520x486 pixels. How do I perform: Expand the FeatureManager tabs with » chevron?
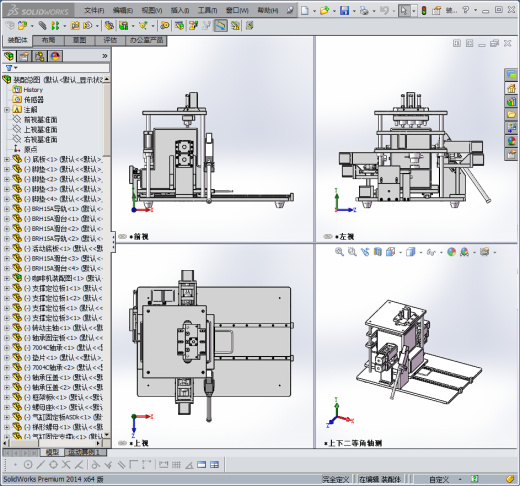point(105,56)
